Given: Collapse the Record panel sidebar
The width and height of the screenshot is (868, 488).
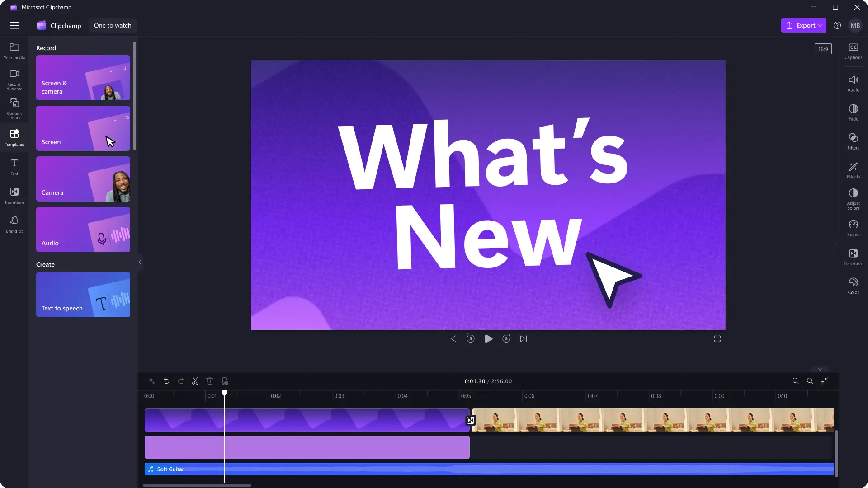Looking at the screenshot, I should [140, 262].
